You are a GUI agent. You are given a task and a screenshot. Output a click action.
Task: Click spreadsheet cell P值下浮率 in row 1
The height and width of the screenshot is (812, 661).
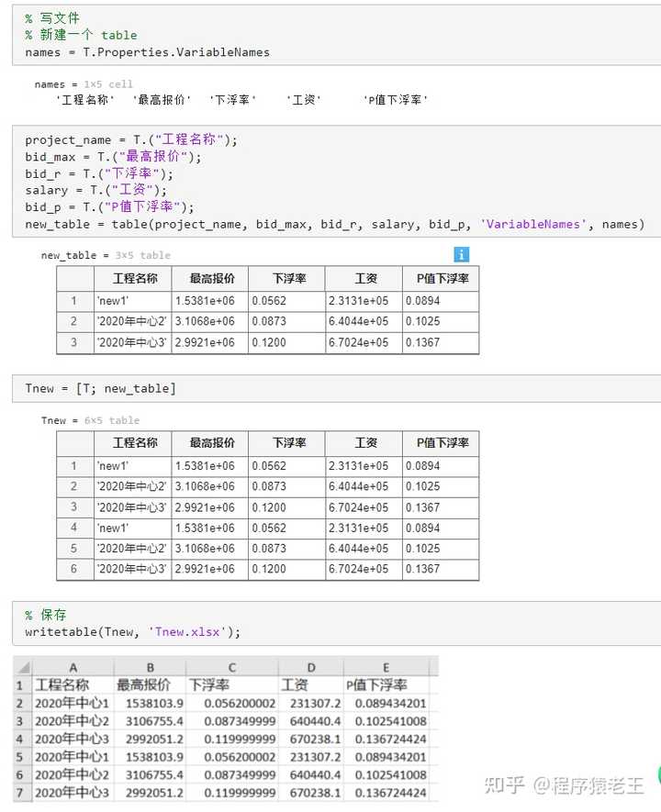386,685
